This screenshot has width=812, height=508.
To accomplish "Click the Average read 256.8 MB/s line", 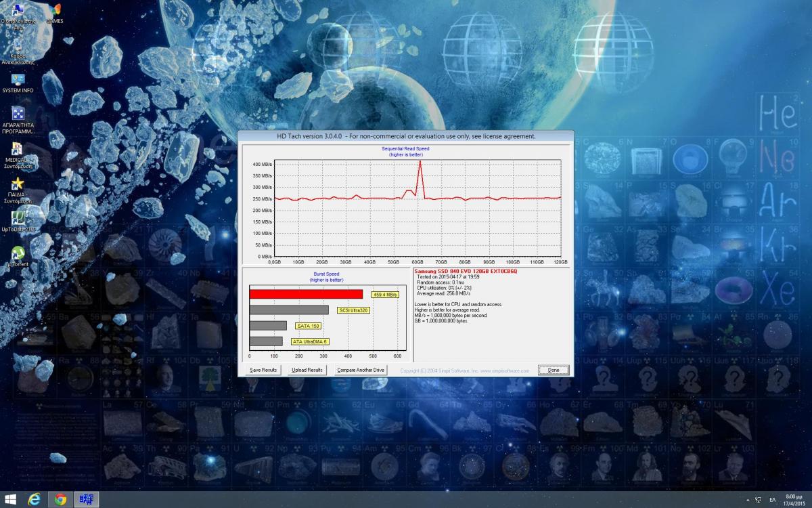I will pyautogui.click(x=444, y=293).
